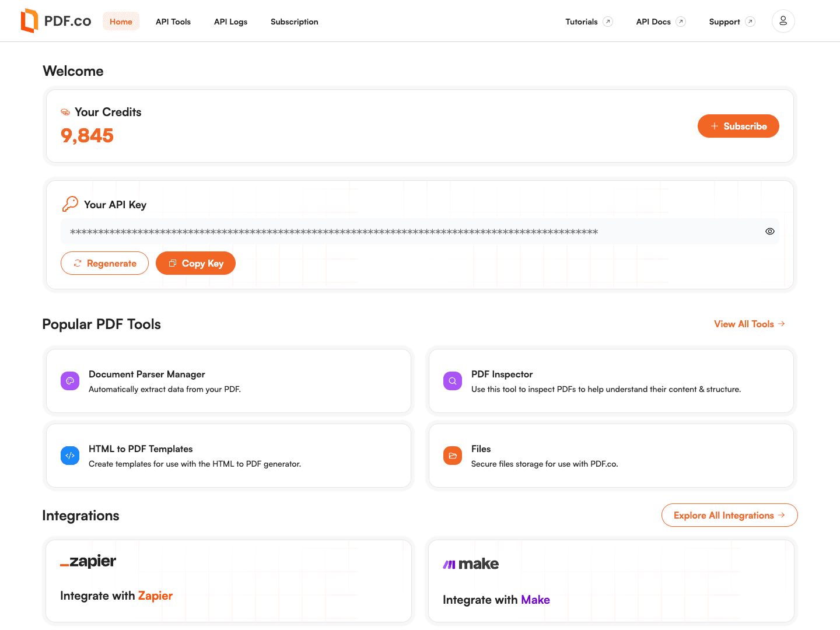
Task: Click the PDF.co logo icon
Action: [29, 21]
